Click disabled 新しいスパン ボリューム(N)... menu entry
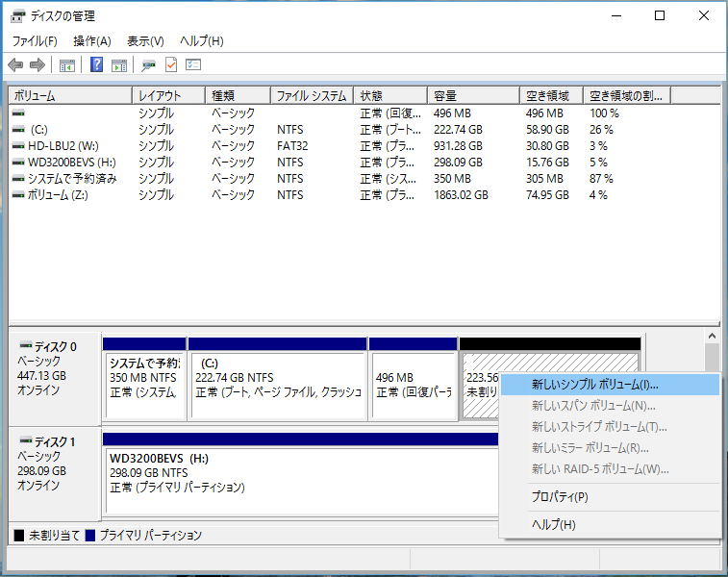This screenshot has height=577, width=728. 610,406
